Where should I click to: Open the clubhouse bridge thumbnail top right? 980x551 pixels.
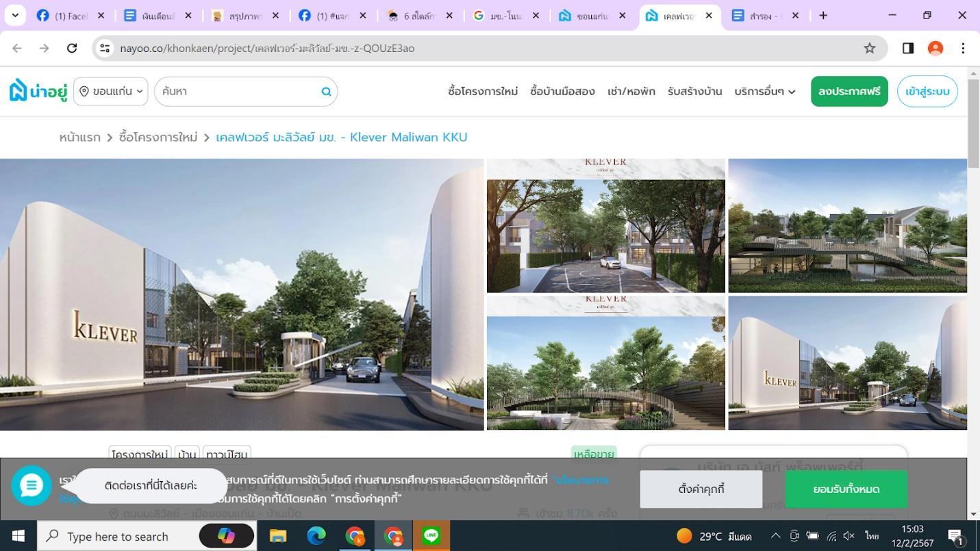[x=847, y=226]
